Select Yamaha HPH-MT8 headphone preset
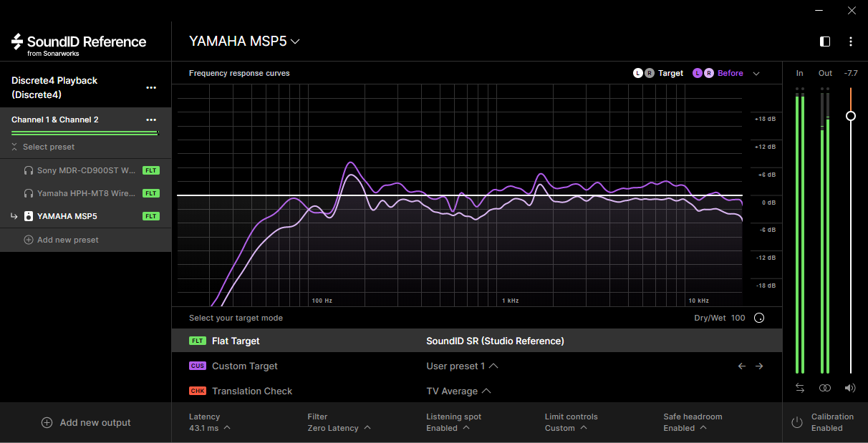Screen dimensions: 868x443 tap(86, 193)
